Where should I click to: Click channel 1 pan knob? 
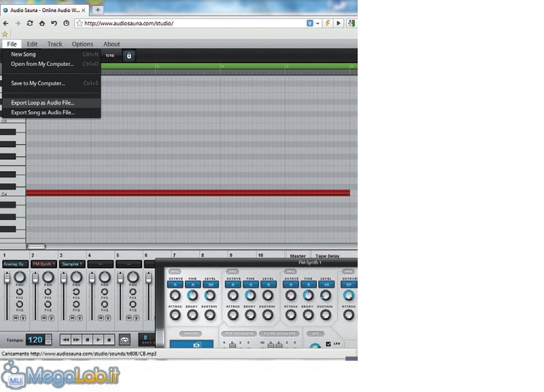coord(20,277)
